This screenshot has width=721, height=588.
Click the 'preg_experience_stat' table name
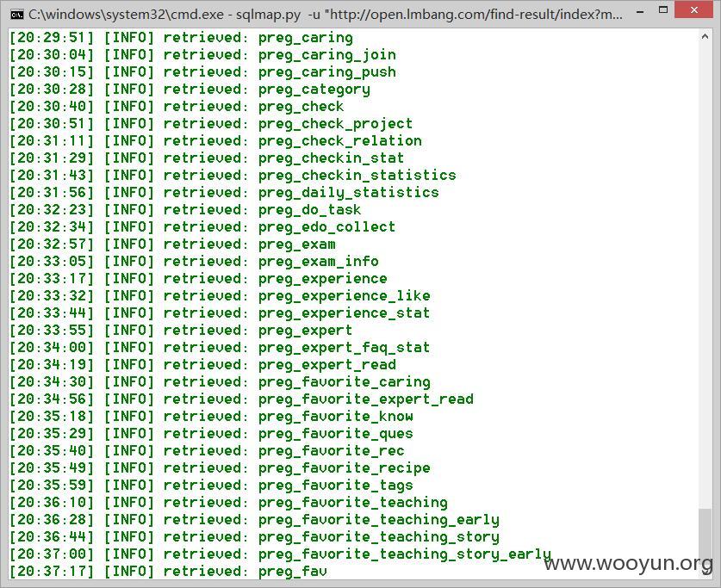(x=344, y=313)
